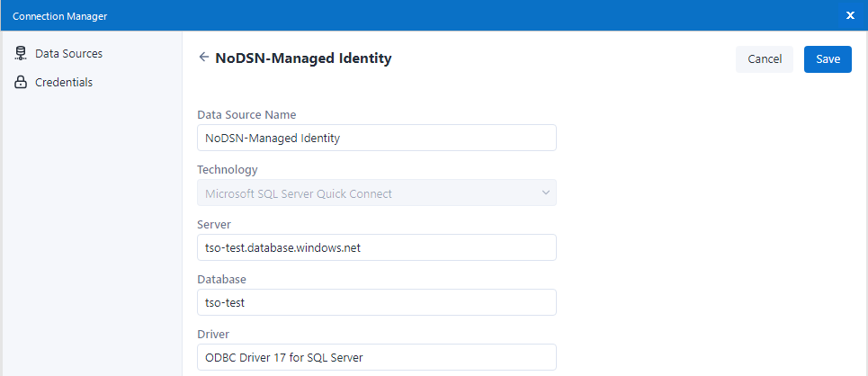868x376 pixels.
Task: Switch to the Credentials section
Action: click(63, 83)
